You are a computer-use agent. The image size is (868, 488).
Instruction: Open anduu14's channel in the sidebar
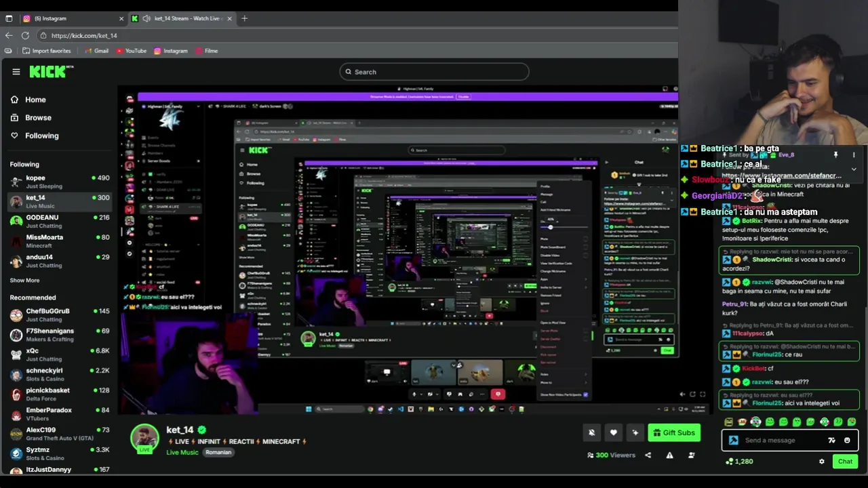point(60,261)
